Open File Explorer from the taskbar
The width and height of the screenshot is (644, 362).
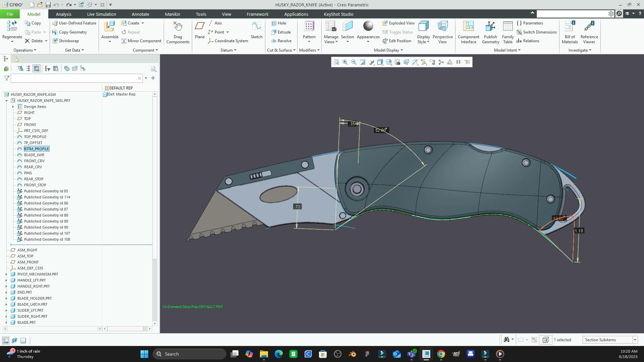[x=264, y=354]
